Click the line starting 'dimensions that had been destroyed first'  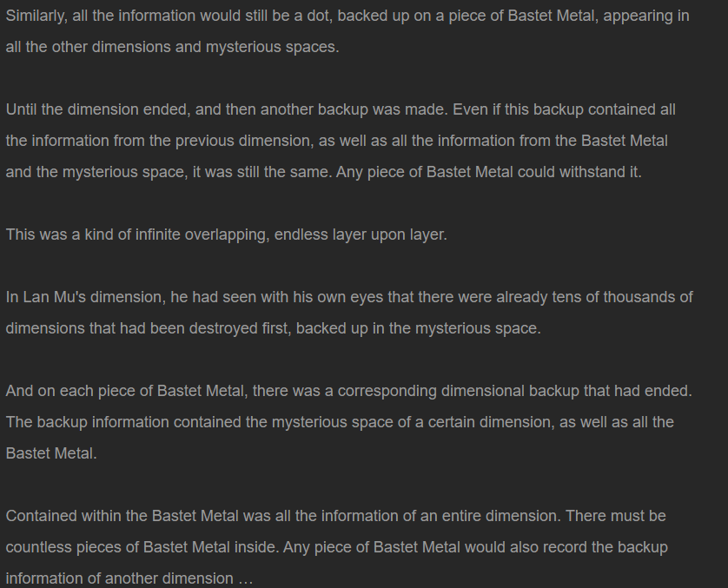pos(273,328)
